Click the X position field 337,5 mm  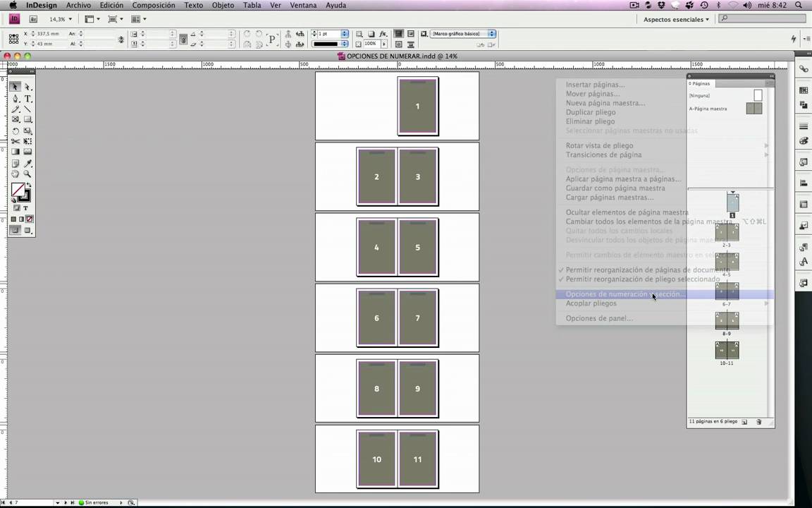(51, 34)
